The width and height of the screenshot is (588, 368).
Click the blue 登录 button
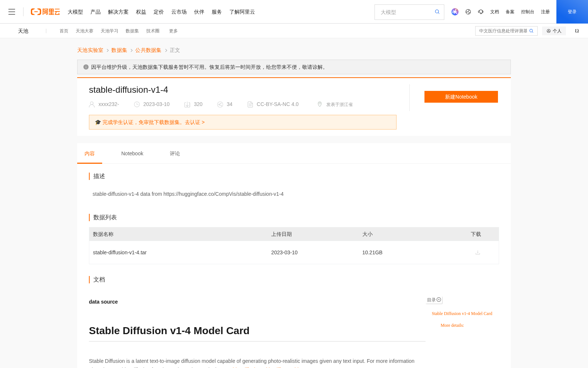coord(572,12)
